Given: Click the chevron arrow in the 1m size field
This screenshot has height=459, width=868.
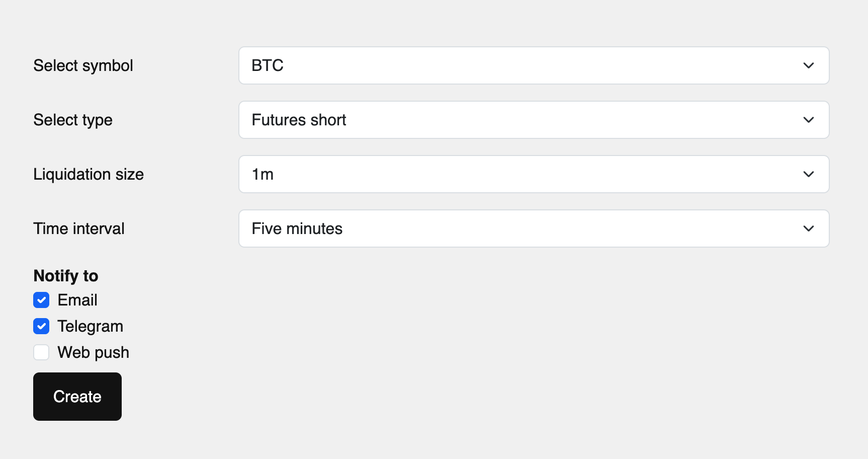Looking at the screenshot, I should (808, 174).
